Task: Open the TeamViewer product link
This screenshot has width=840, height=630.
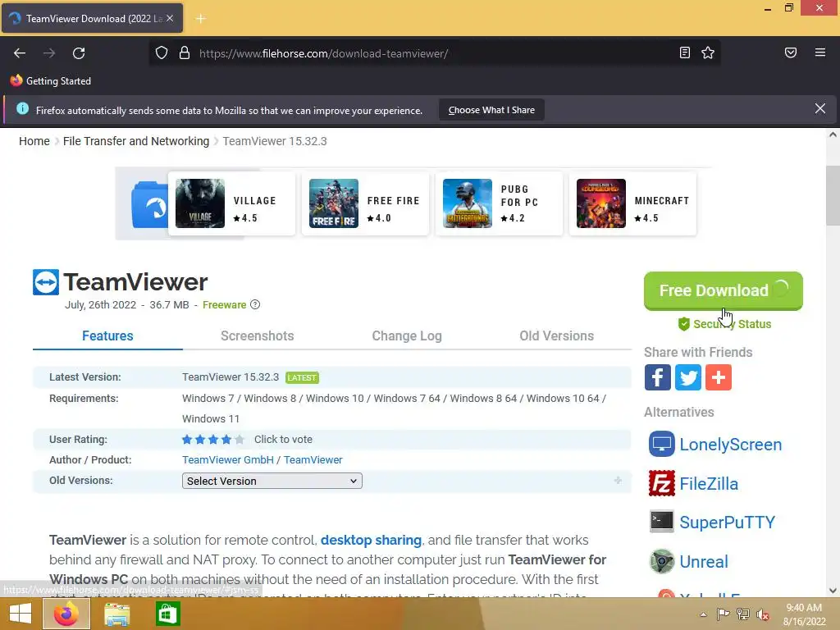Action: (313, 459)
